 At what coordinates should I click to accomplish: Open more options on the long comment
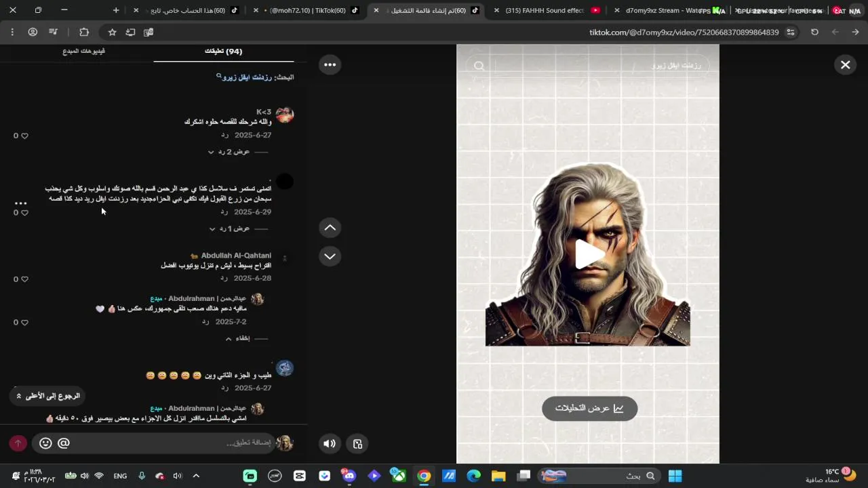pos(20,203)
